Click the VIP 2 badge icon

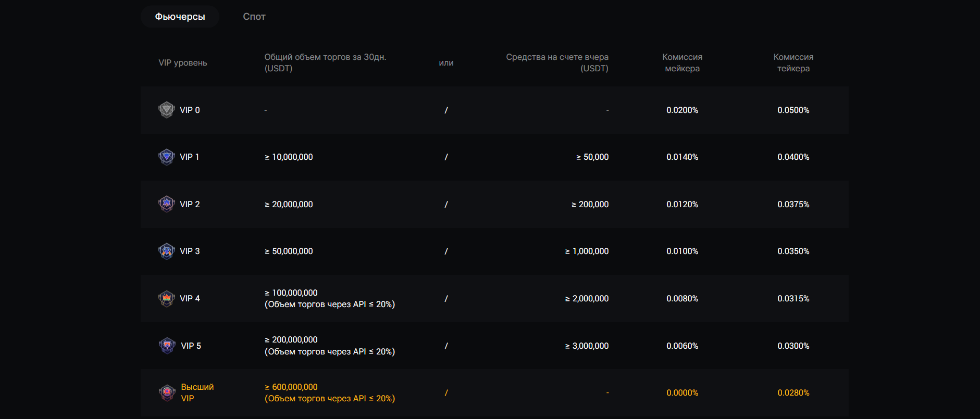(x=166, y=204)
